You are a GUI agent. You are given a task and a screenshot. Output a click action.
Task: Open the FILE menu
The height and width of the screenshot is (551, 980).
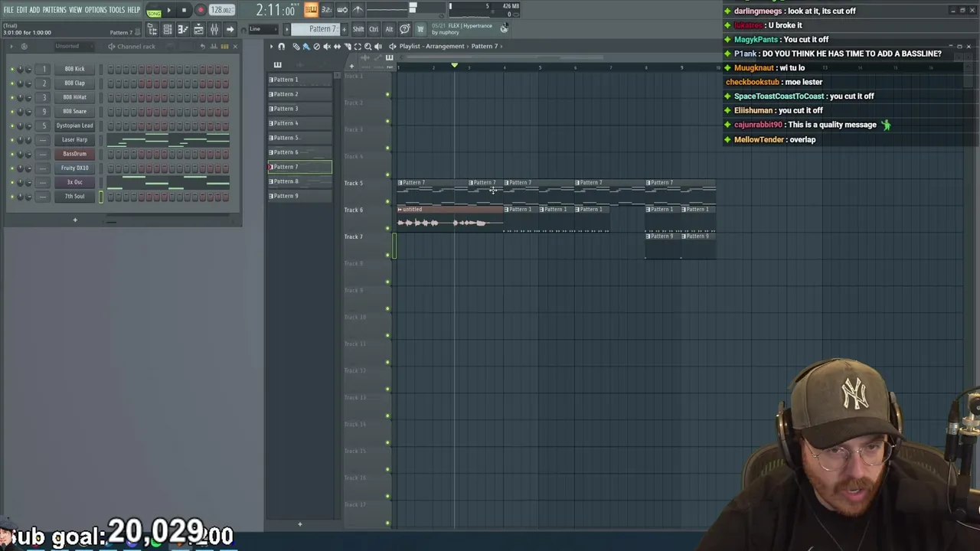tap(9, 10)
